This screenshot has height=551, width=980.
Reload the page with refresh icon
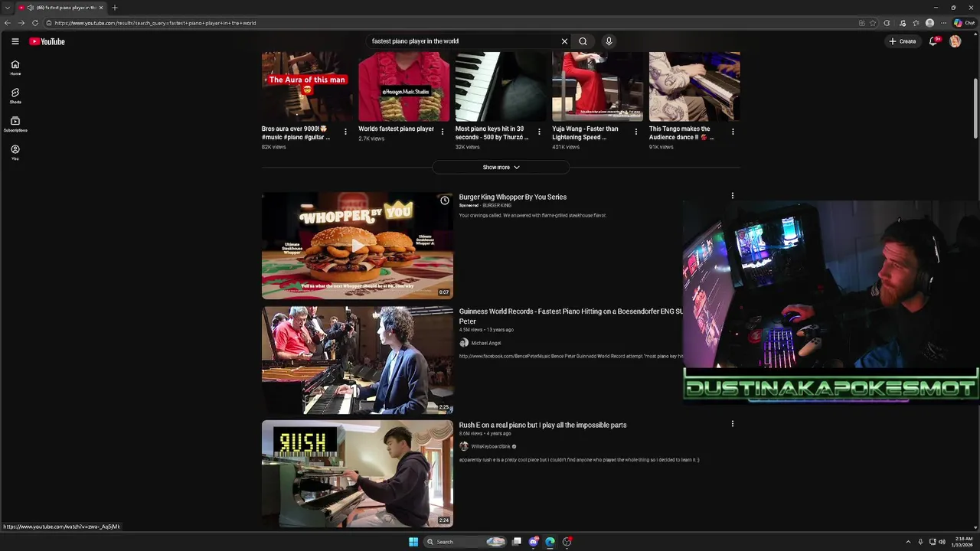[x=35, y=23]
